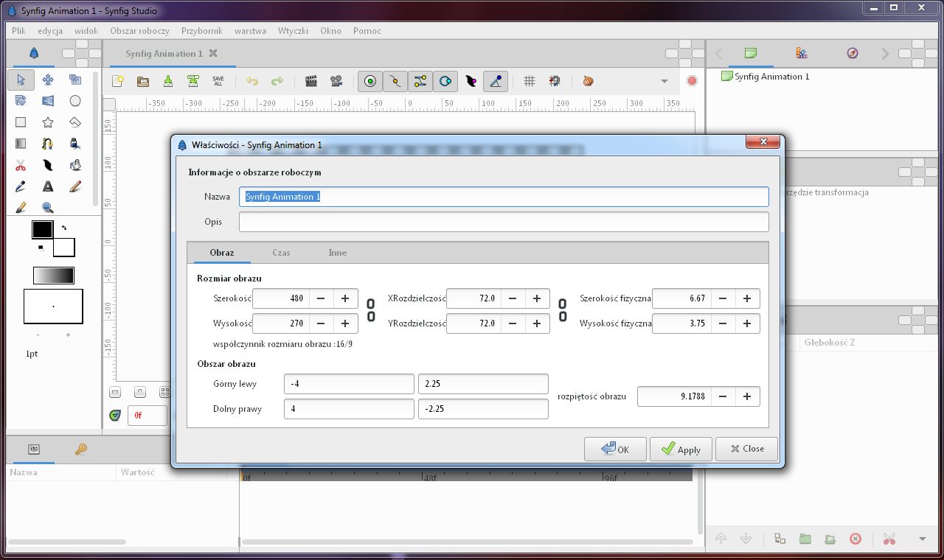Toggle position handles display
944x560 pixels.
370,81
